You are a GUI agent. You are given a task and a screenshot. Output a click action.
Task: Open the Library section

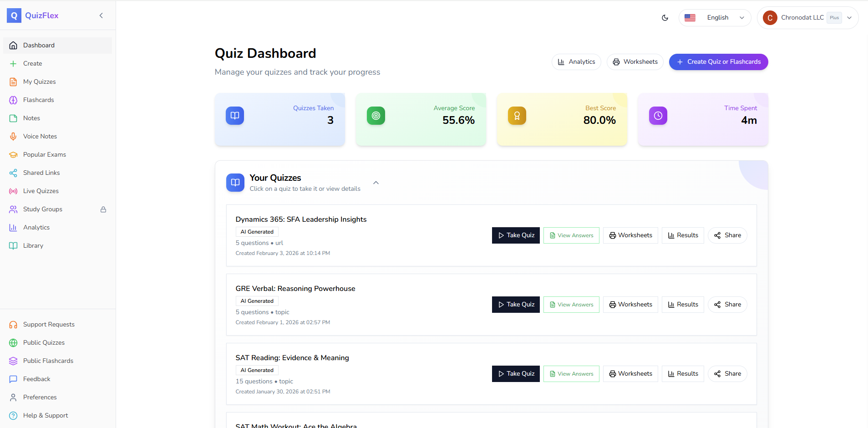click(x=33, y=245)
